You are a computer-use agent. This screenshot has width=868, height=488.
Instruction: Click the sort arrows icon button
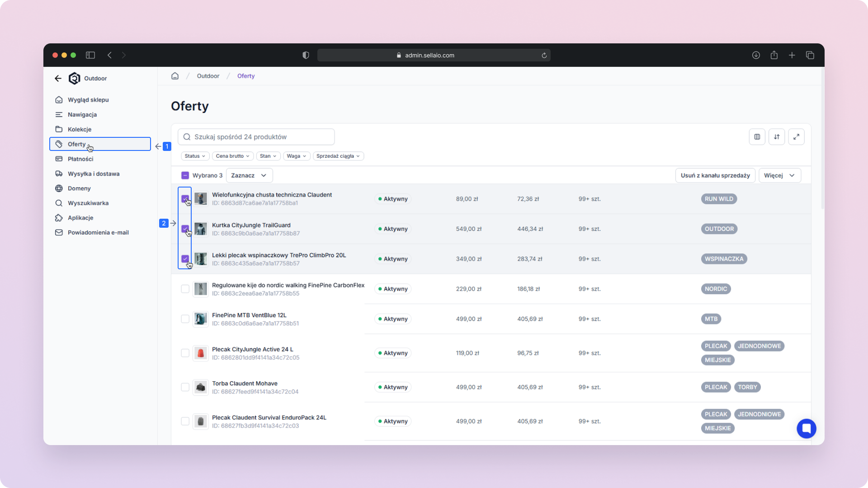[777, 137]
